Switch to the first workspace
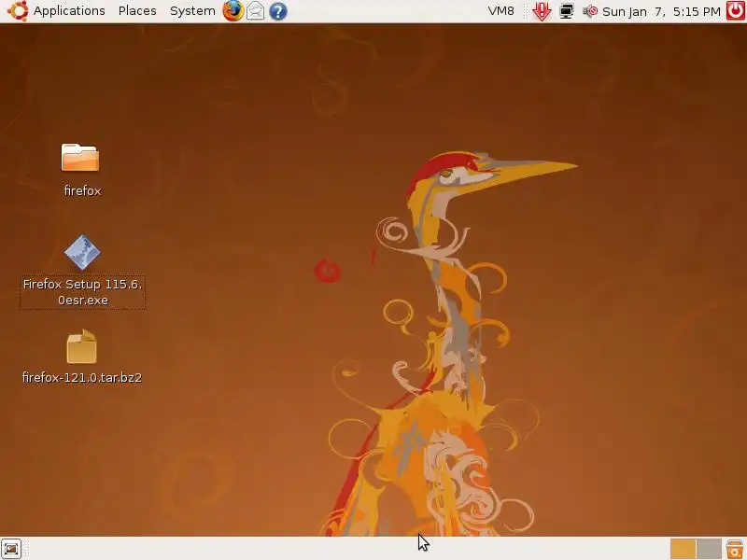Image resolution: width=747 pixels, height=560 pixels. 683,549
